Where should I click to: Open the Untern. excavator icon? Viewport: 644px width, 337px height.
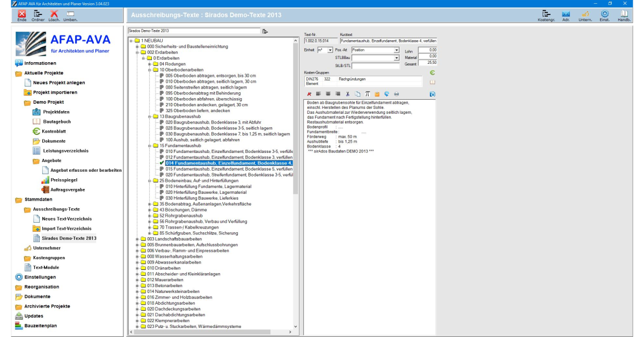click(x=586, y=13)
